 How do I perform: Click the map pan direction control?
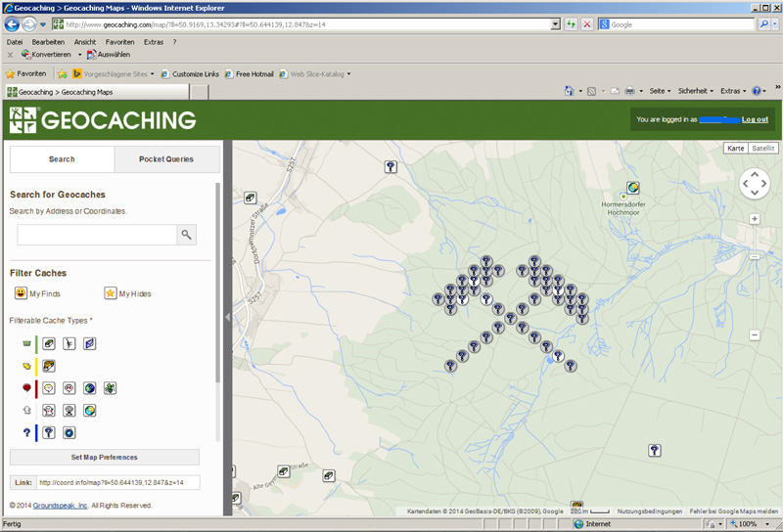point(755,184)
